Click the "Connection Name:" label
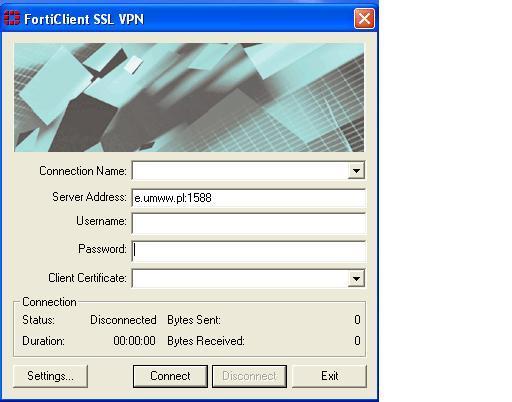This screenshot has width=512, height=402. click(x=83, y=171)
